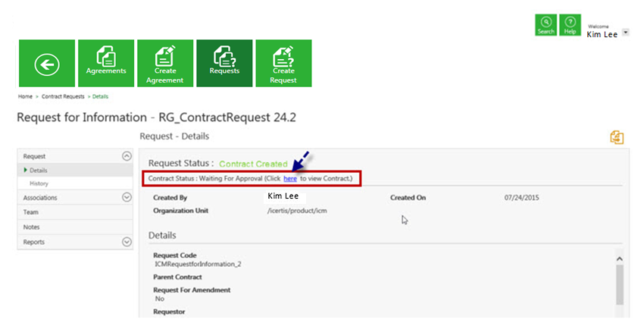Open the Agreements tile
This screenshot has width=644, height=332.
pos(106,63)
